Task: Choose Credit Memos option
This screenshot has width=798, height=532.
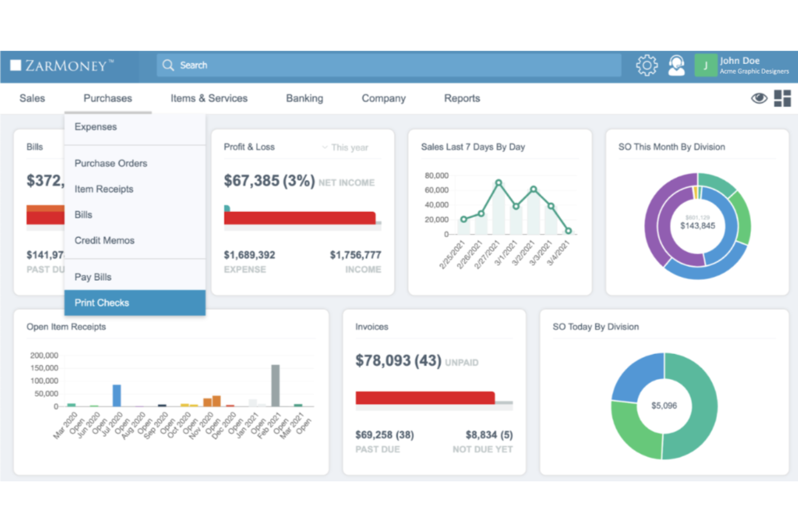Action: pyautogui.click(x=104, y=240)
